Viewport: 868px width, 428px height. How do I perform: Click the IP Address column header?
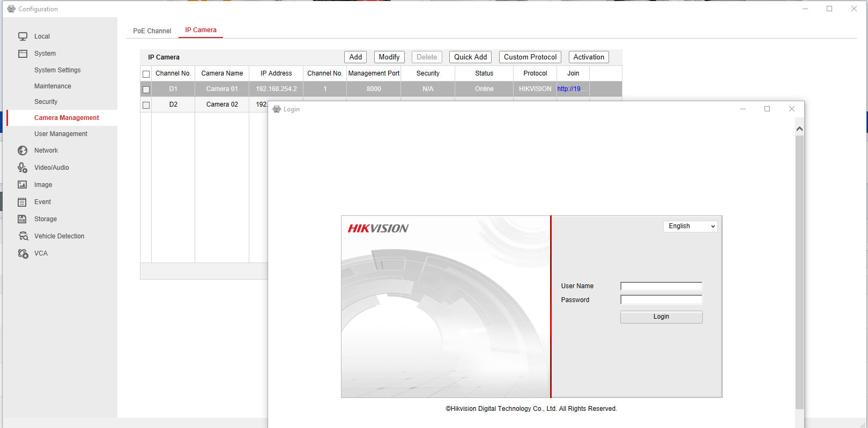point(276,73)
